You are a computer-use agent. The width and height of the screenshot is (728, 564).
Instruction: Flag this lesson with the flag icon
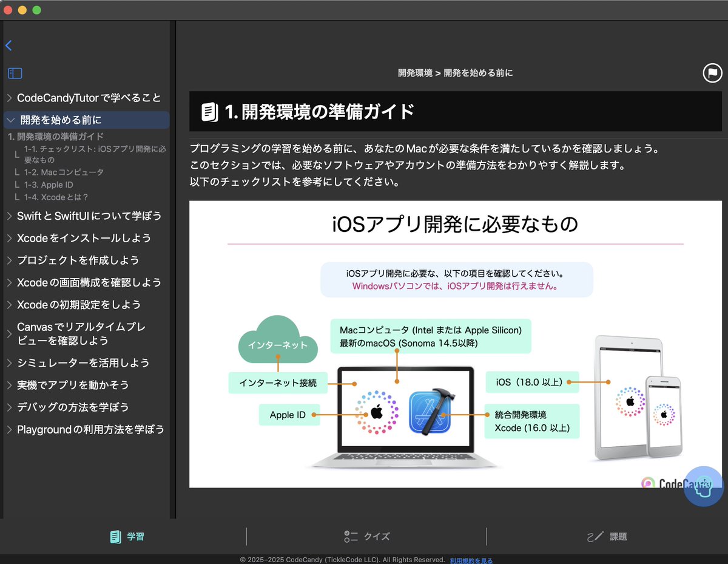tap(712, 73)
